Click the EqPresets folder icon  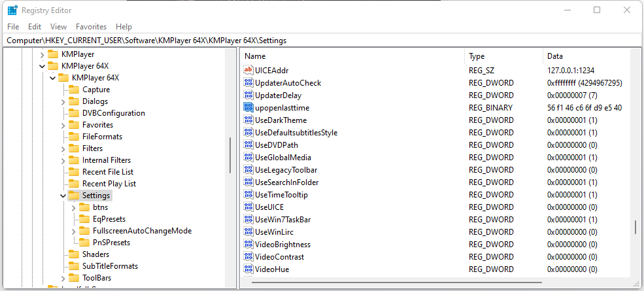pos(84,219)
